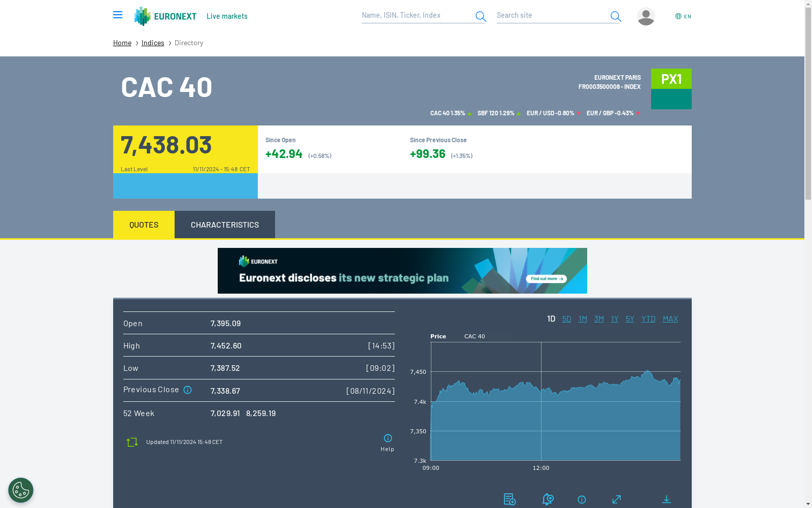Click the EUR / USD -0.80% ticker
Screen dimensions: 812x508
554,113
